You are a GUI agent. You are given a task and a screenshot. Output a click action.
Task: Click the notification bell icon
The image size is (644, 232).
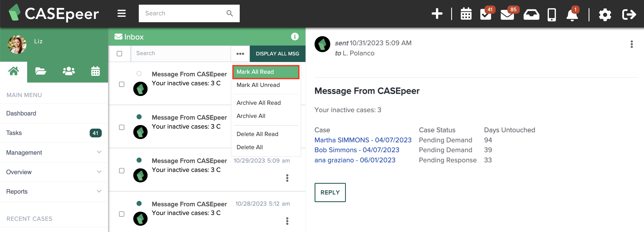[x=572, y=14]
